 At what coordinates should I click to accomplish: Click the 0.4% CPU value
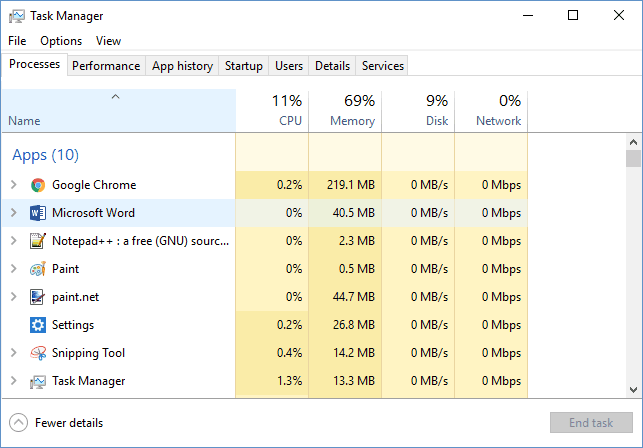pyautogui.click(x=290, y=353)
